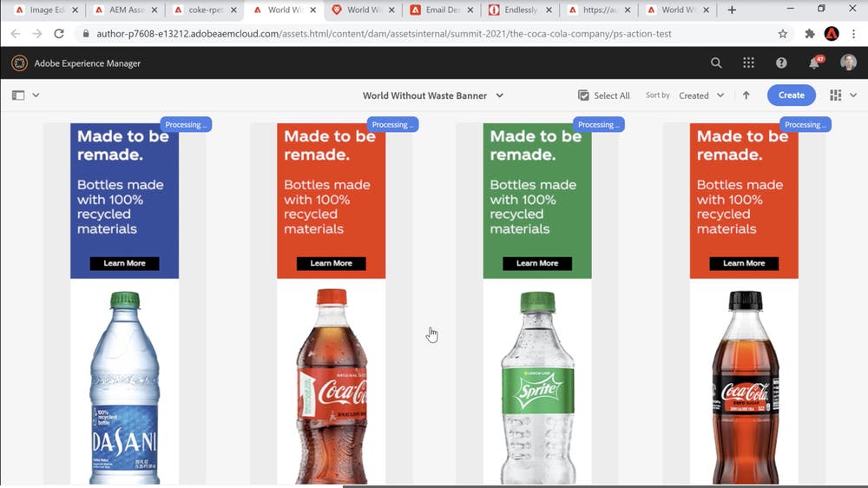Viewport: 868px width, 488px height.
Task: Bookmark this page with star icon
Action: pyautogui.click(x=783, y=34)
